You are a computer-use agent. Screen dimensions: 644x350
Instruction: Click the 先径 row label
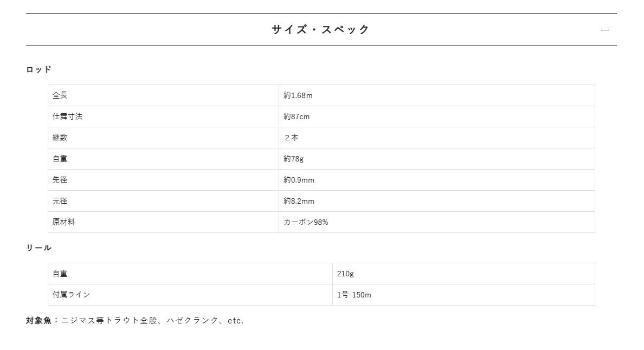[60, 180]
